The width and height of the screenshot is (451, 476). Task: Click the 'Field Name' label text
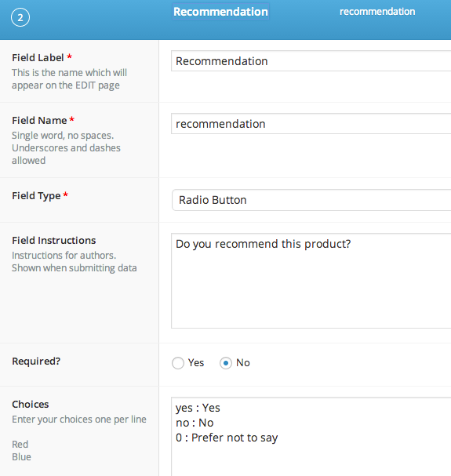39,120
